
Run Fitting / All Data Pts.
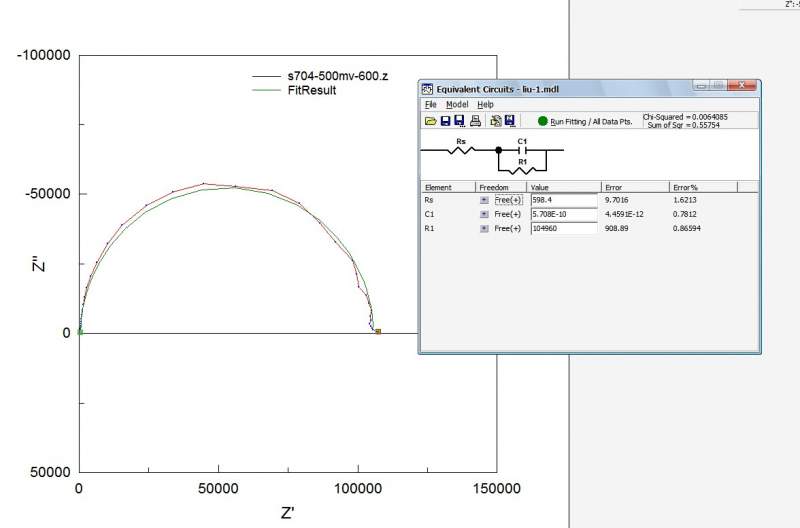pos(591,121)
